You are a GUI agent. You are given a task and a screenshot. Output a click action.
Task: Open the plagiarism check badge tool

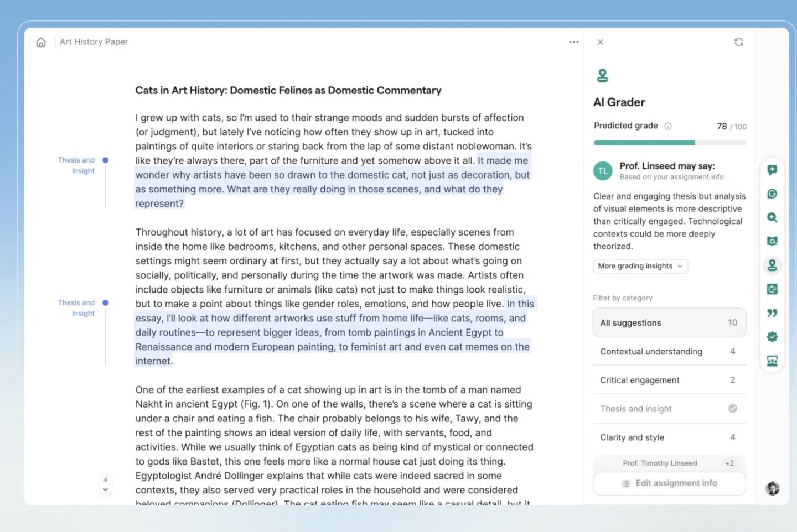click(772, 336)
